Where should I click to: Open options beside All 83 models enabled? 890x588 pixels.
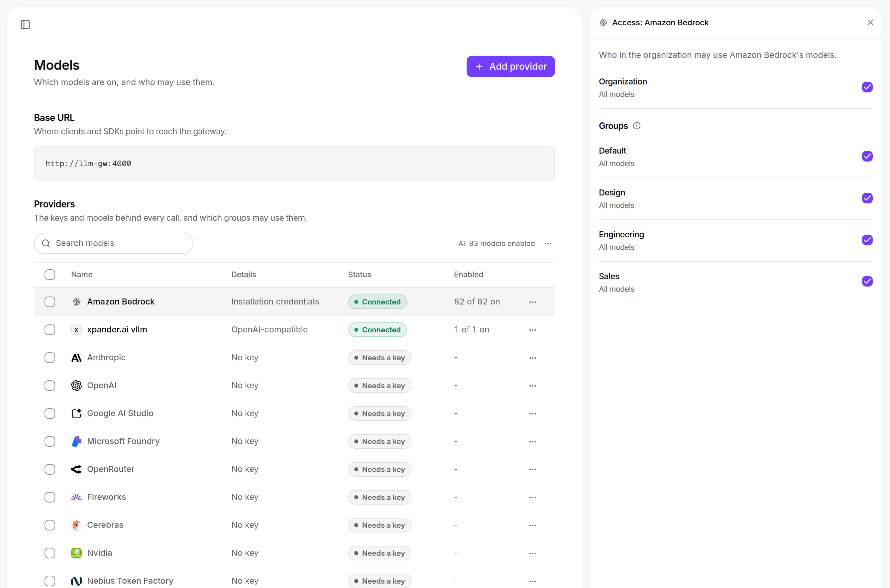pyautogui.click(x=548, y=244)
